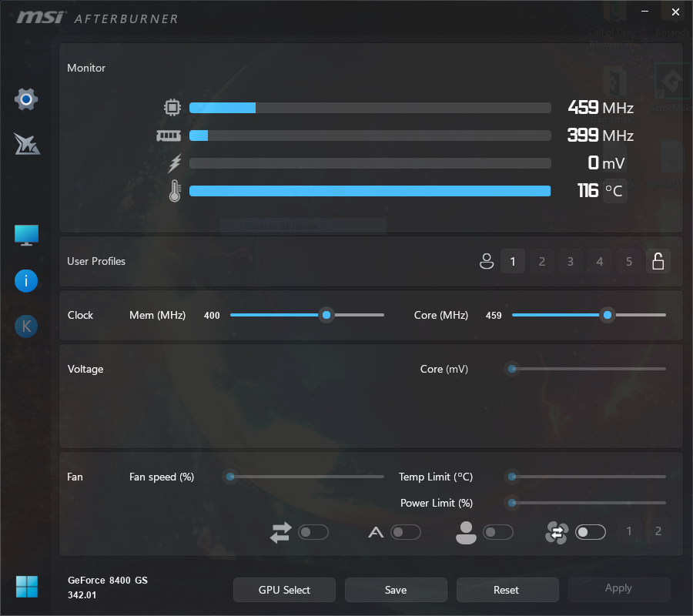Click the user-defined fan person icon

[x=466, y=533]
